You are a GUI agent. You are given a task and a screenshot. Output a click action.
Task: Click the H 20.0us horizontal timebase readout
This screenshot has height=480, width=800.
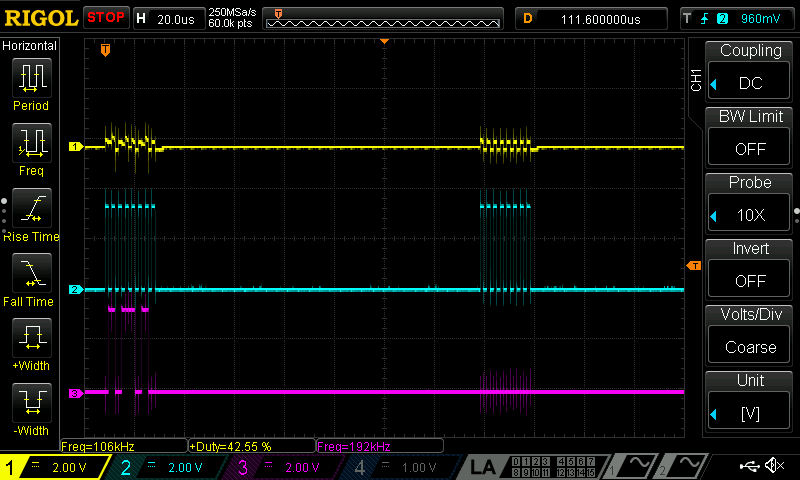[x=169, y=19]
